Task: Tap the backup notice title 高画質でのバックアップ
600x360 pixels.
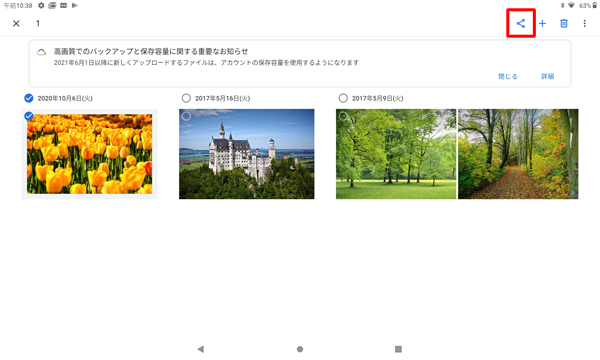Action: 151,51
